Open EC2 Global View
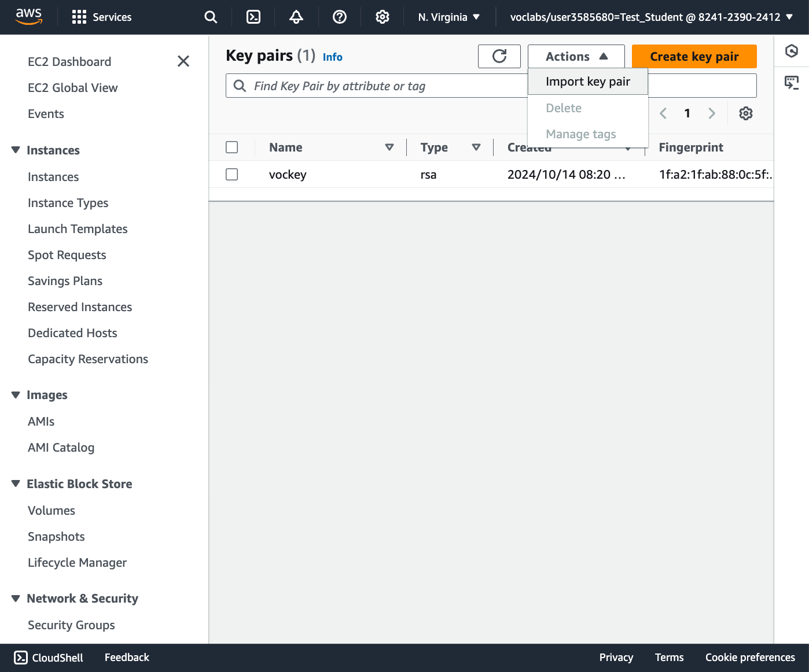The height and width of the screenshot is (672, 809). 73,88
